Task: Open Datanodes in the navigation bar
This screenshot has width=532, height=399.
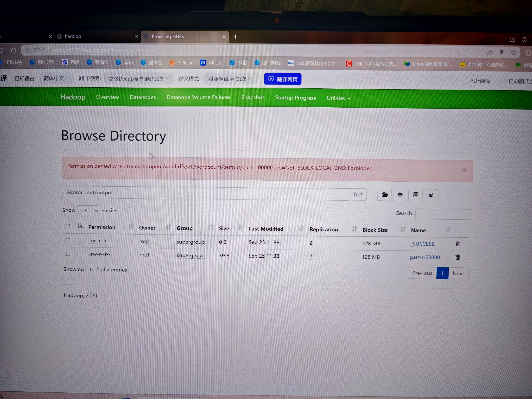Action: pos(143,97)
